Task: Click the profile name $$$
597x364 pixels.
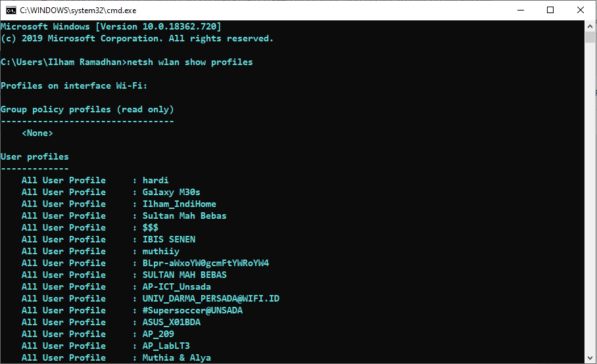Action: click(x=150, y=227)
